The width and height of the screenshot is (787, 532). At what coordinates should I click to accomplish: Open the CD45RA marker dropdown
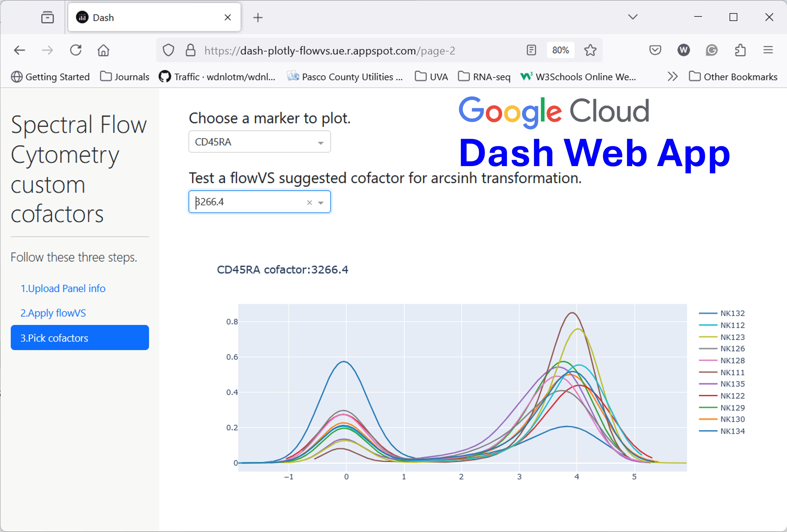260,142
